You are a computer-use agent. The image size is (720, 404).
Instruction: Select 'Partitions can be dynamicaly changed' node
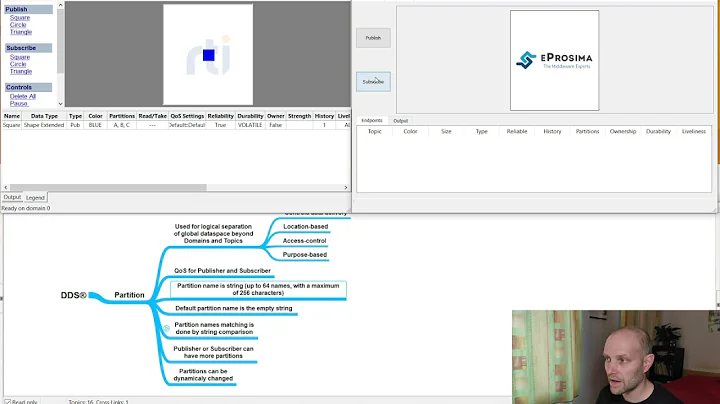pos(203,375)
